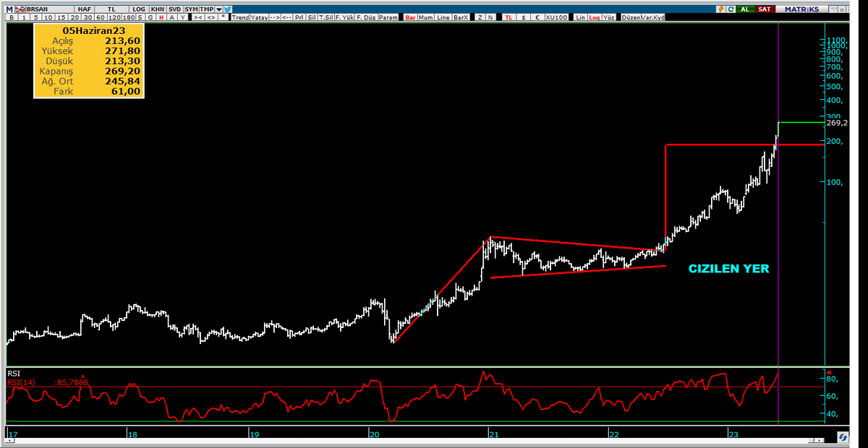The image size is (868, 448).
Task: Switch to Yüz percent scale
Action: (x=609, y=17)
